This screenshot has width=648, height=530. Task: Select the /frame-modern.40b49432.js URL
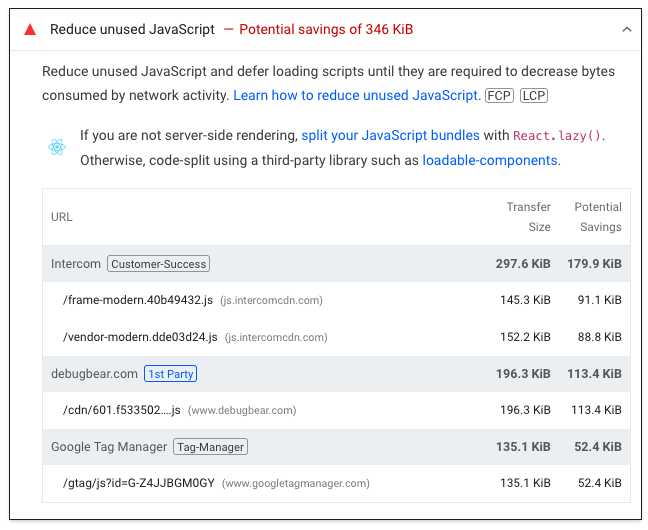pos(138,300)
